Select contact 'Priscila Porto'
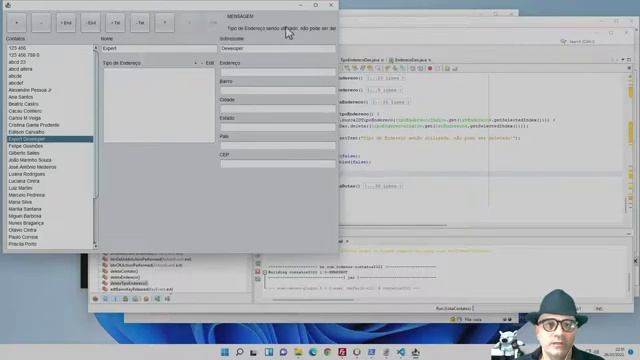The width and height of the screenshot is (640, 360). (x=50, y=244)
